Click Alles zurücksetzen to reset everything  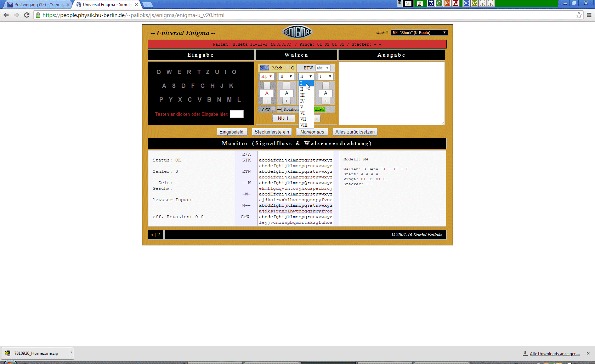point(355,132)
